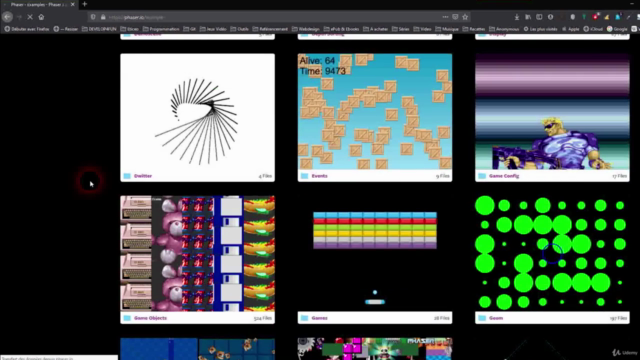This screenshot has width=640, height=360.
Task: Open the Dwitter radiating lines example thumbnail
Action: tap(198, 112)
